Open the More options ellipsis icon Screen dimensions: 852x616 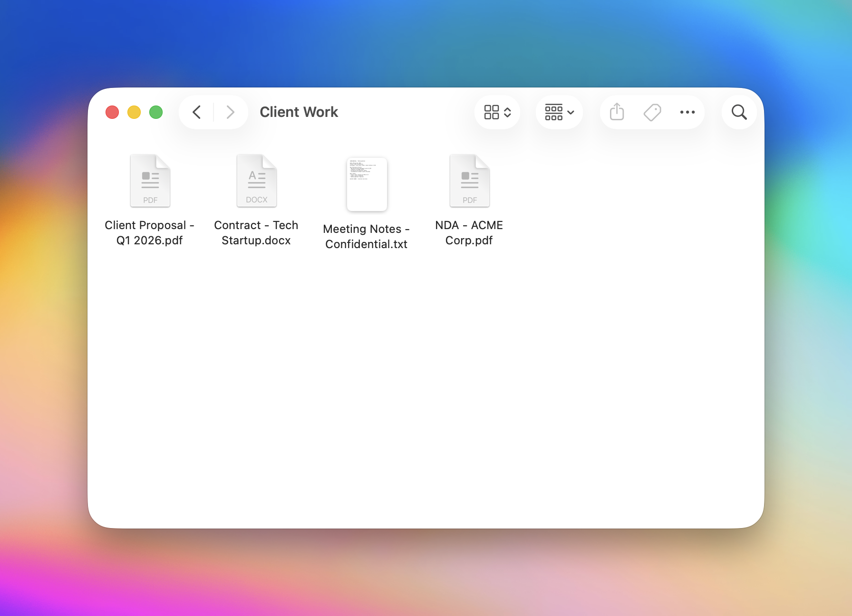(687, 112)
